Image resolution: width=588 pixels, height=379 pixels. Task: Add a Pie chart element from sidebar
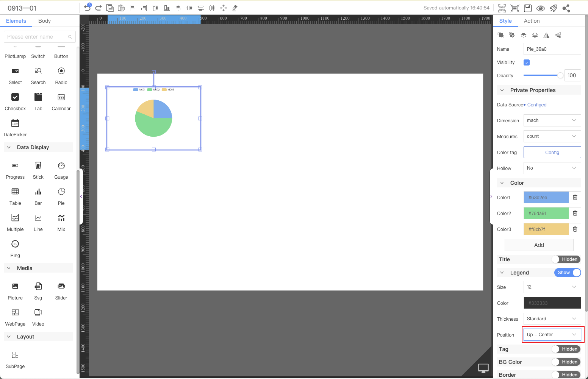tap(61, 192)
